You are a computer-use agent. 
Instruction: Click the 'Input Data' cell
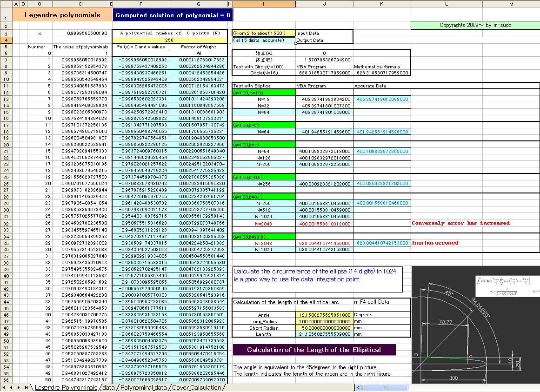coord(324,33)
